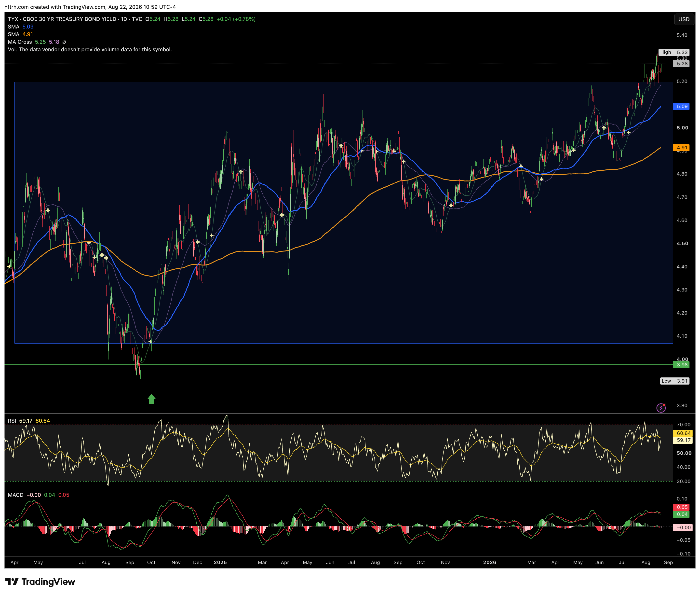This screenshot has width=700, height=595.
Task: Click the pale 59.17 RSI axis label
Action: pyautogui.click(x=683, y=441)
